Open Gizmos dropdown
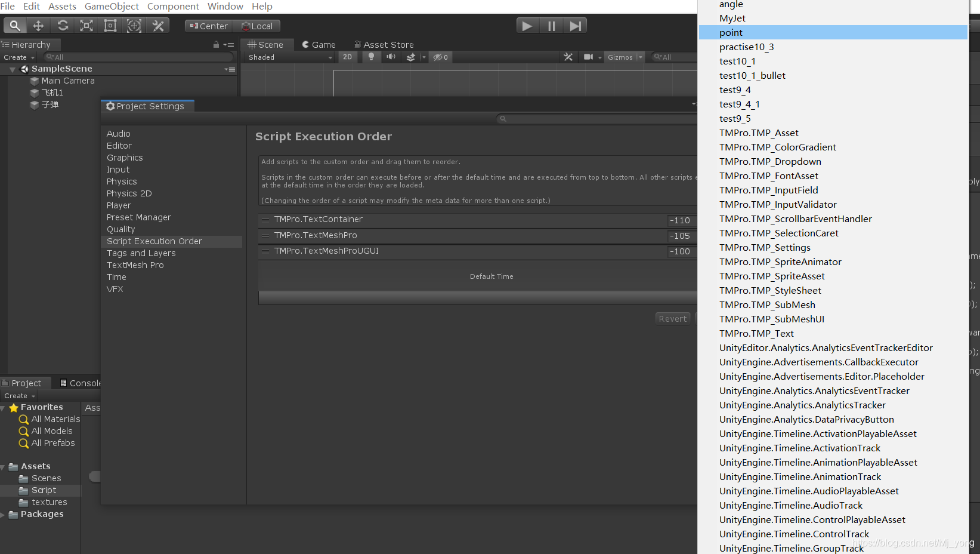 click(625, 57)
